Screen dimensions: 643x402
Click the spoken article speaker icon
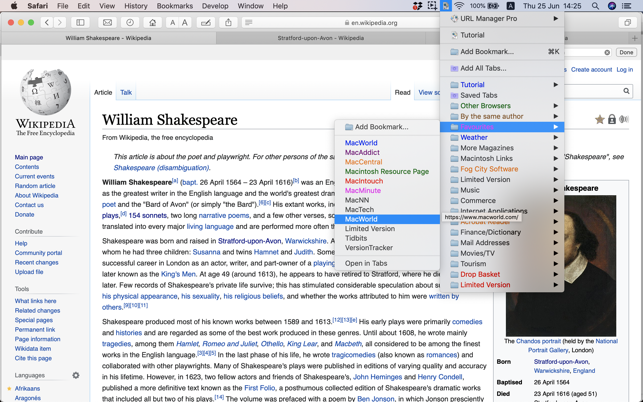coord(624,119)
